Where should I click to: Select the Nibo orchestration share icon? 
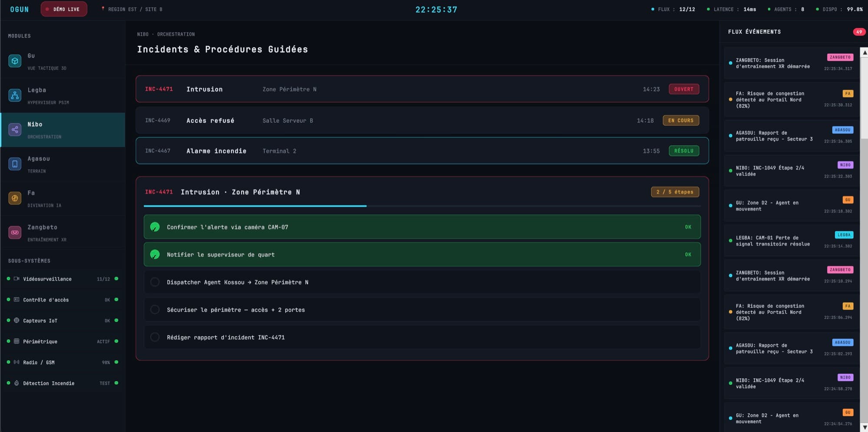point(15,130)
